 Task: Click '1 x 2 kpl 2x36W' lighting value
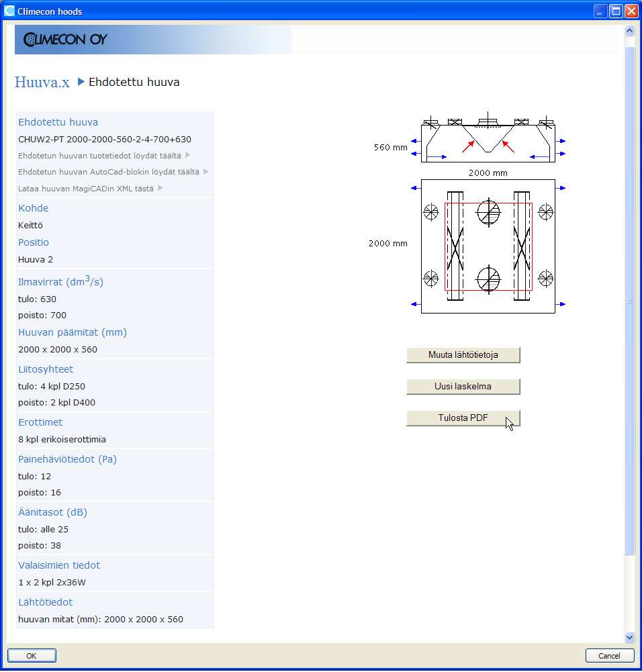tap(52, 583)
